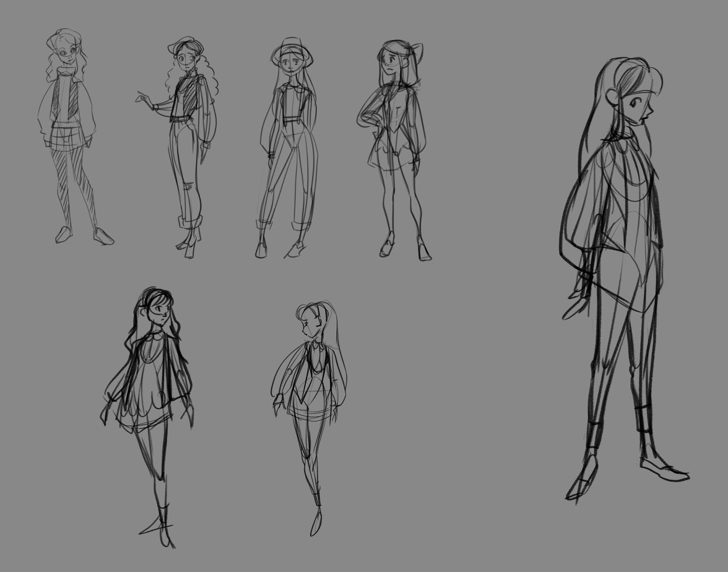
Task: Click the curly-haired girl with raised hand
Action: [177, 147]
